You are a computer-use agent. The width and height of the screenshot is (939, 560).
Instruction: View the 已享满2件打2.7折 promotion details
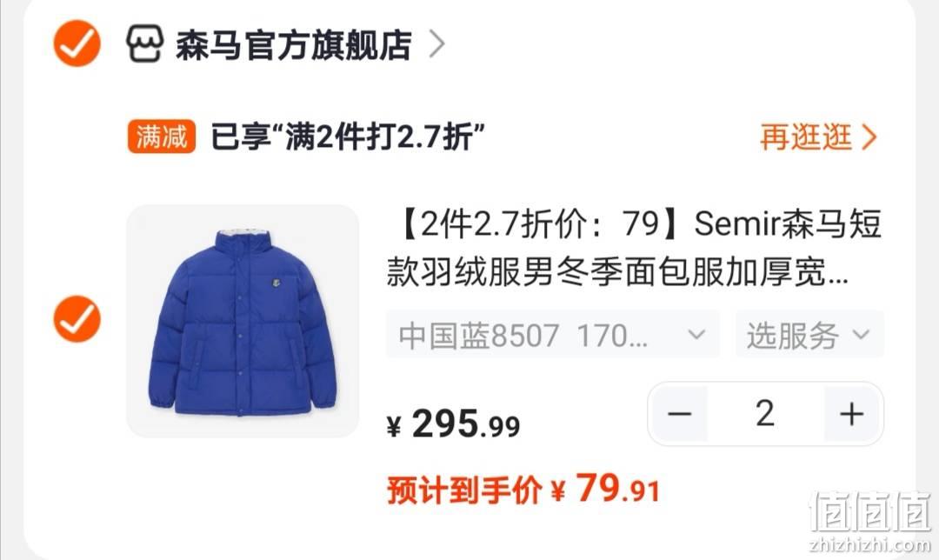click(x=347, y=137)
